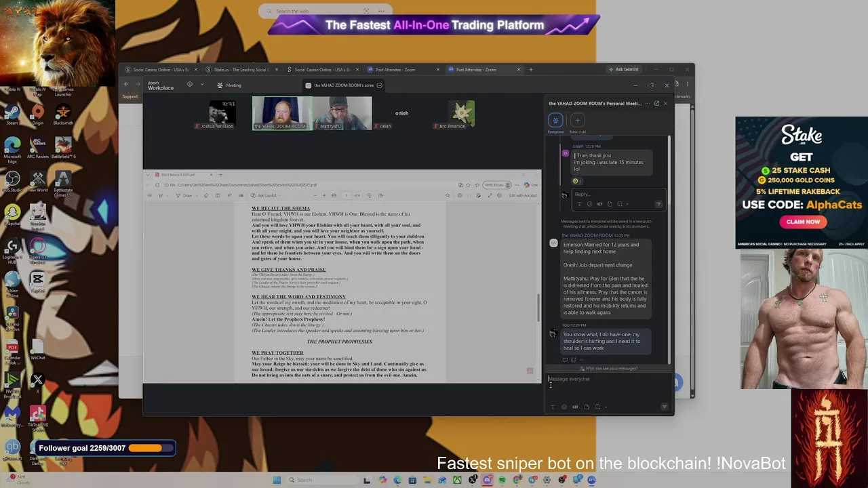Pop out the Zoom chat panel
This screenshot has height=488, width=868.
(x=656, y=104)
